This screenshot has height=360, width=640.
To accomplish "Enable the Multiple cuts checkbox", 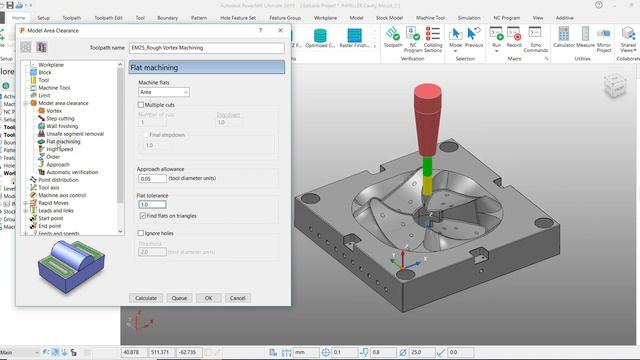I will click(141, 105).
